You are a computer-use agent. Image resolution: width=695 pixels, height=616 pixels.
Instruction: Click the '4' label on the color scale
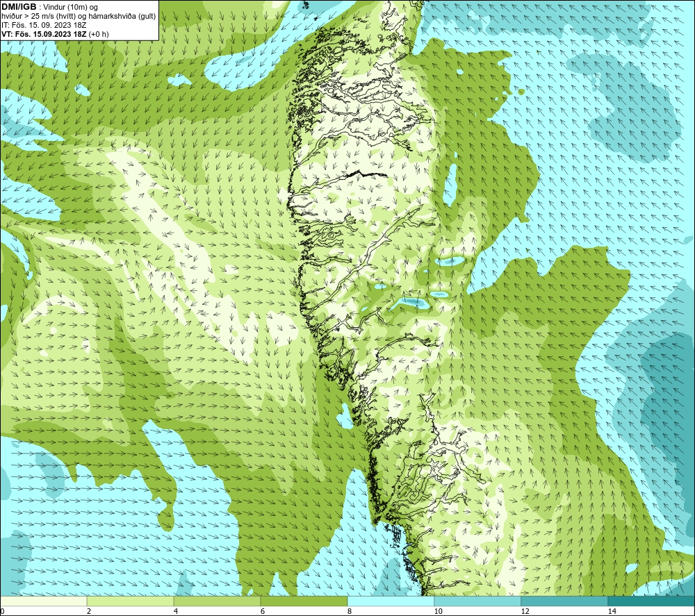[176, 611]
